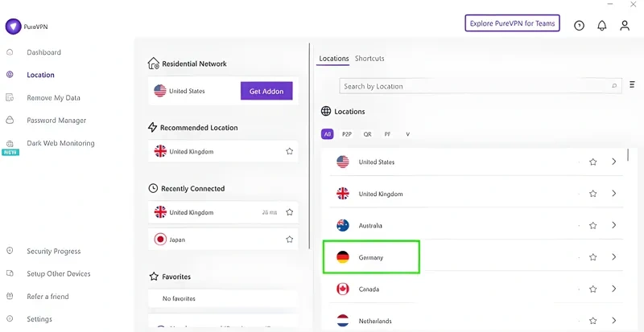The image size is (644, 332).
Task: Click the United States flag in the locations list
Action: point(343,162)
